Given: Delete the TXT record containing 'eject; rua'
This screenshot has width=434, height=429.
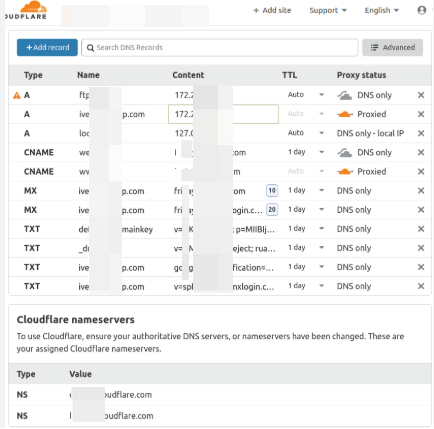Looking at the screenshot, I should 421,248.
